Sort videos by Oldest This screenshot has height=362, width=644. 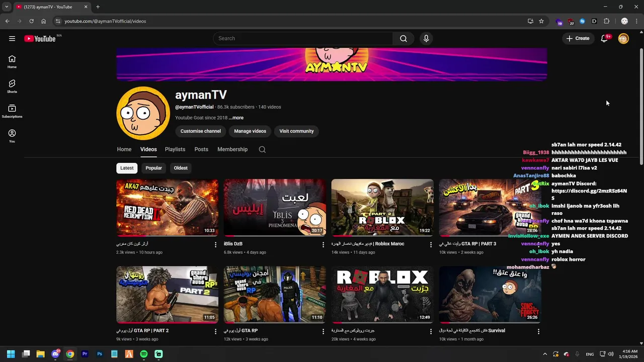tap(181, 168)
